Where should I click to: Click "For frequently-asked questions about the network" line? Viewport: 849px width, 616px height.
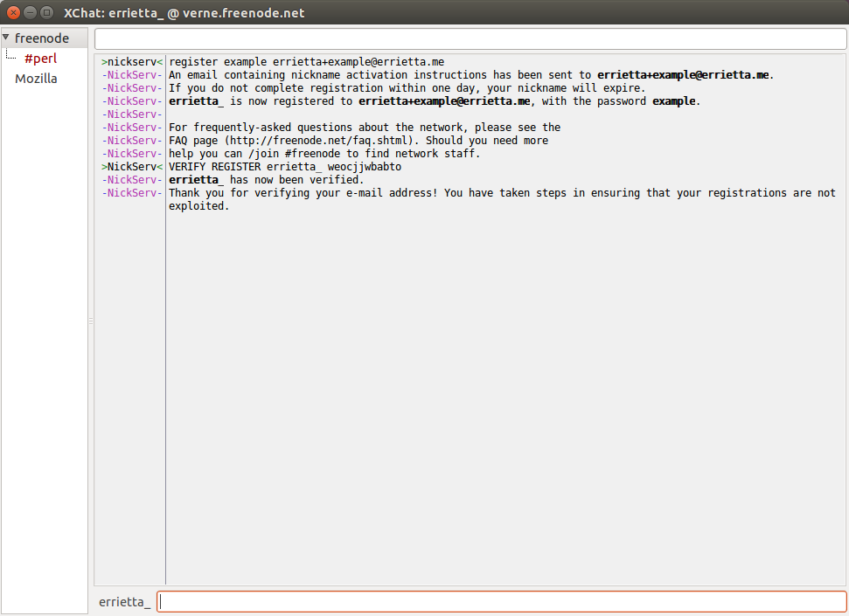pyautogui.click(x=365, y=128)
